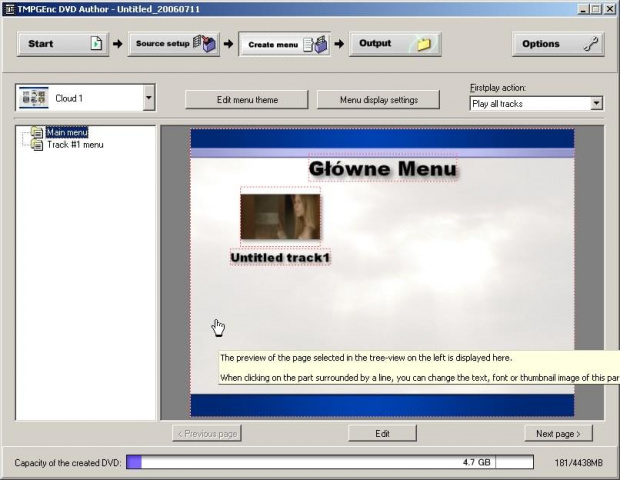
Task: Select the Create menu step
Action: click(284, 44)
